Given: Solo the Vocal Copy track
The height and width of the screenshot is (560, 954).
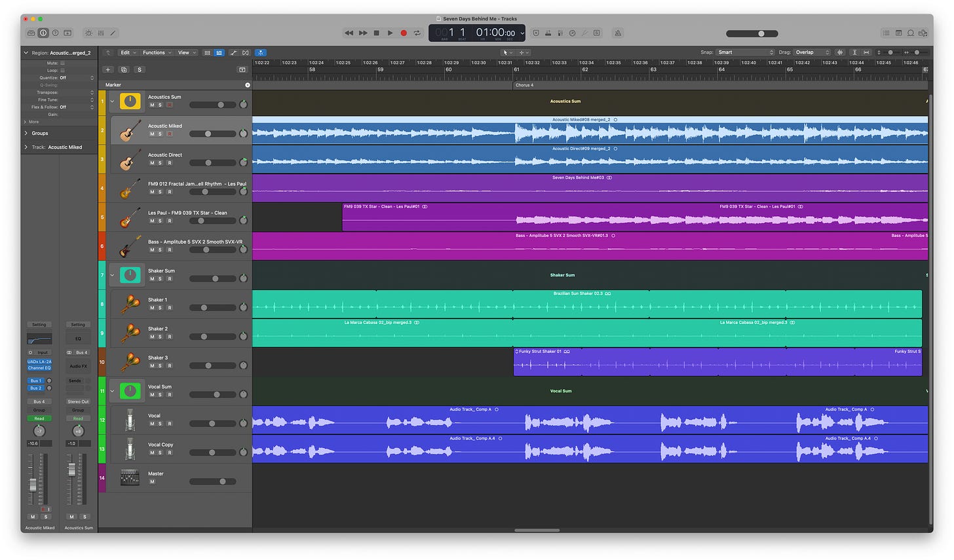Looking at the screenshot, I should click(x=160, y=453).
